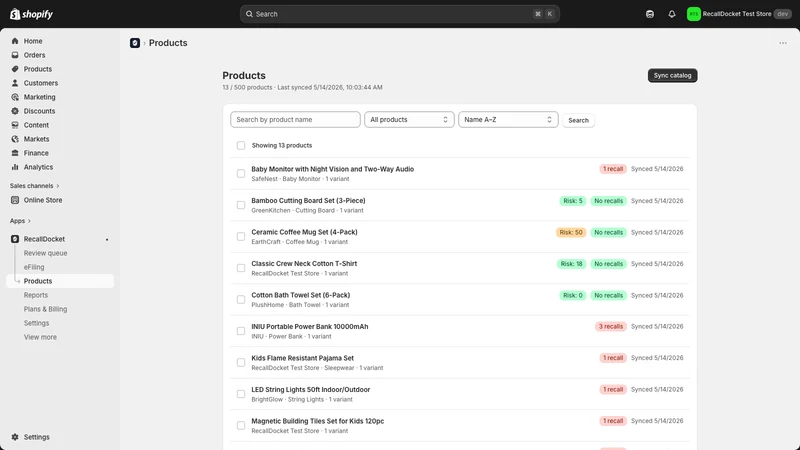Click the storefront icon in top bar

pyautogui.click(x=649, y=14)
